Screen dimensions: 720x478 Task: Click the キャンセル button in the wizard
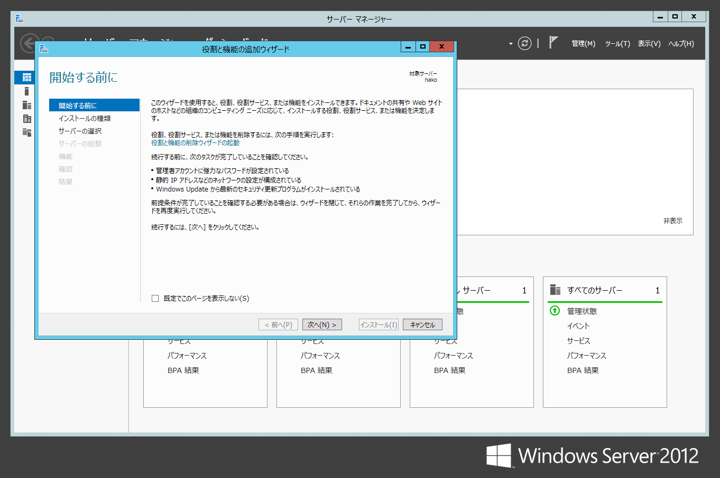point(422,325)
